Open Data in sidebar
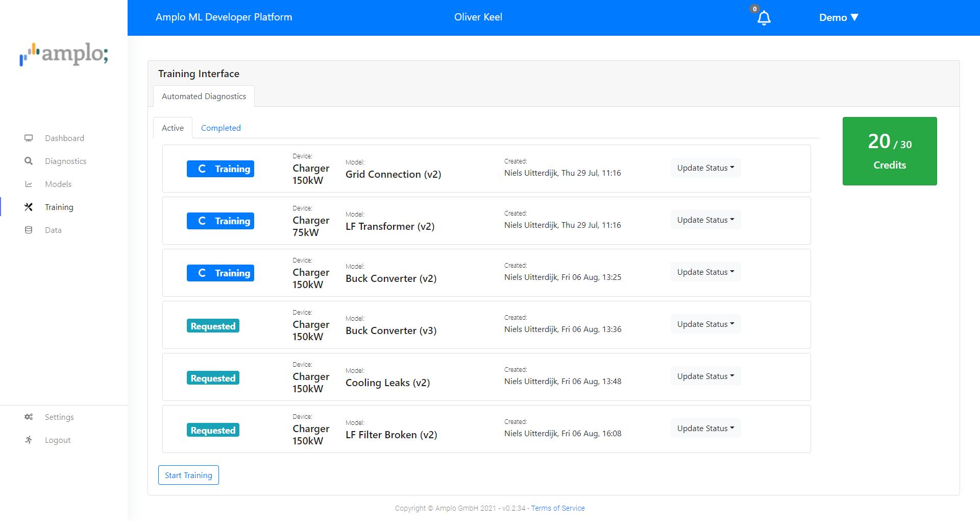Image resolution: width=980 pixels, height=522 pixels. tap(53, 230)
